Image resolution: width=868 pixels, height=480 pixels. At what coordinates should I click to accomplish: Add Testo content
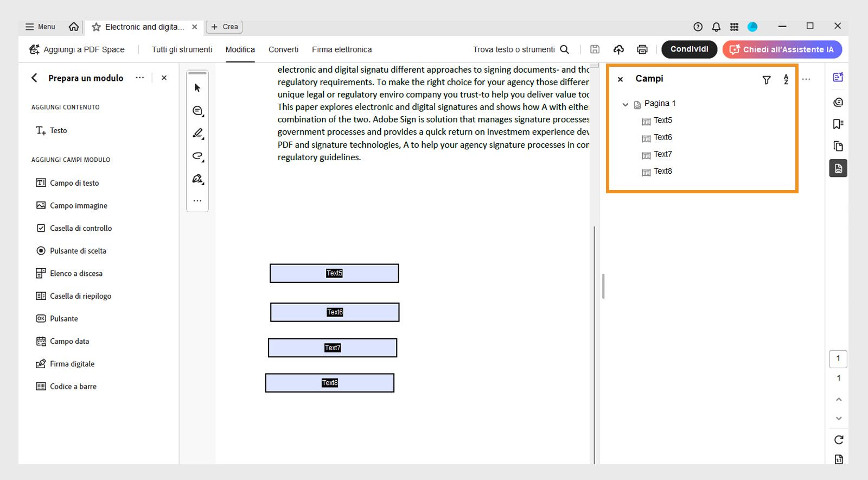(52, 130)
